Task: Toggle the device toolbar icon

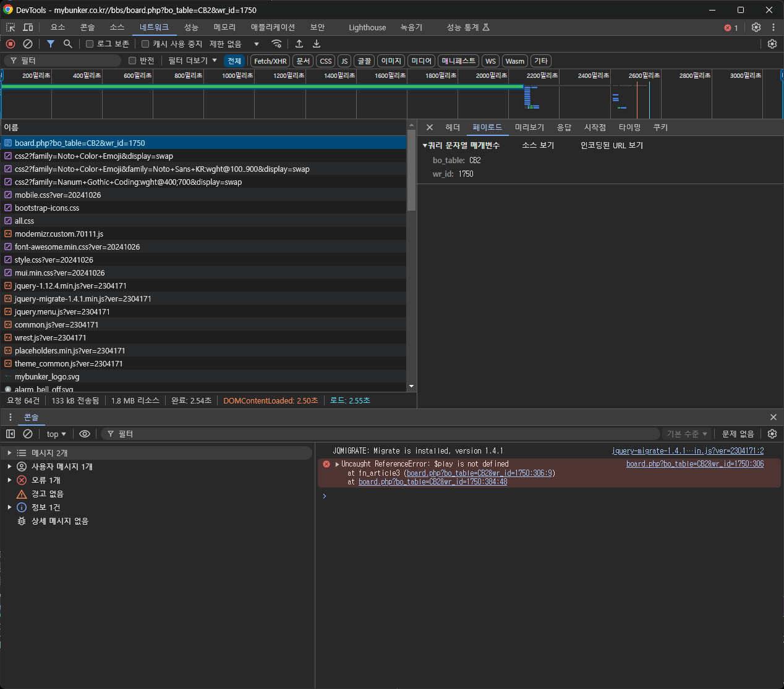Action: point(28,27)
